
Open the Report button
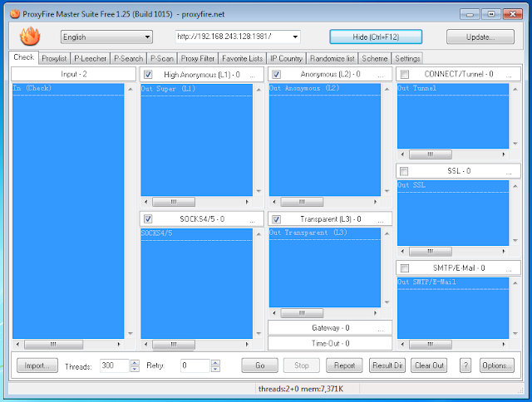click(344, 365)
